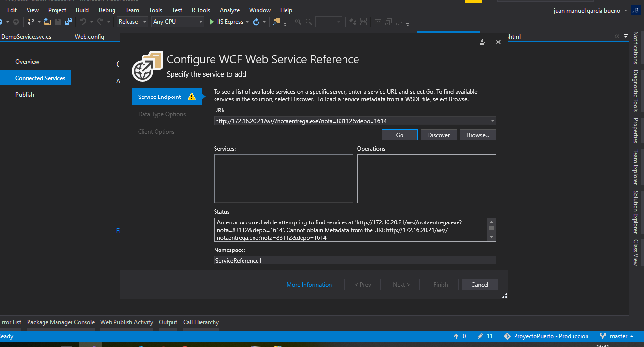Screen dimensions: 644x347
Task: Select the Service Endpoint wizard step
Action: point(167,97)
